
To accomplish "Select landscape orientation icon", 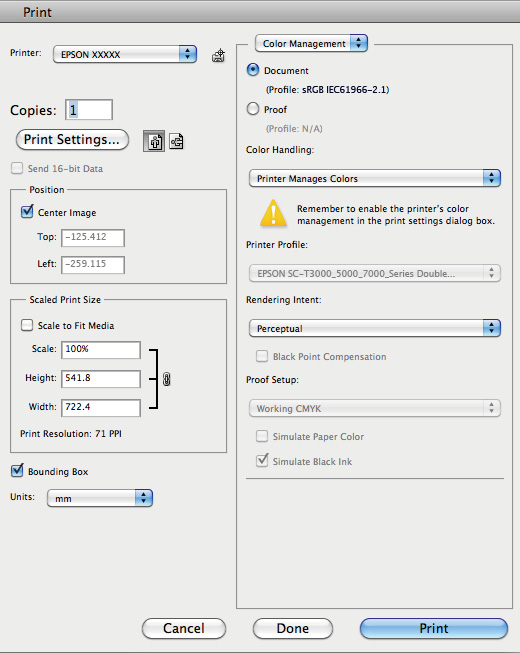I will pyautogui.click(x=177, y=141).
